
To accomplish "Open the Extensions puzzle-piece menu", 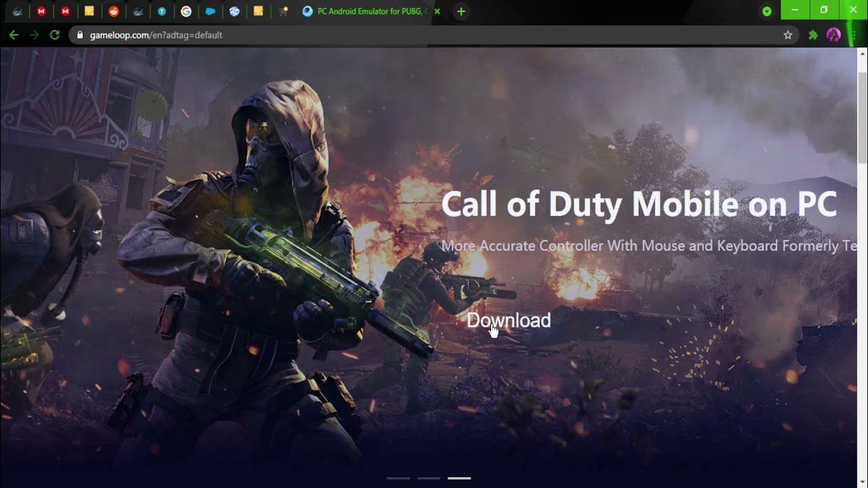I will tap(813, 35).
